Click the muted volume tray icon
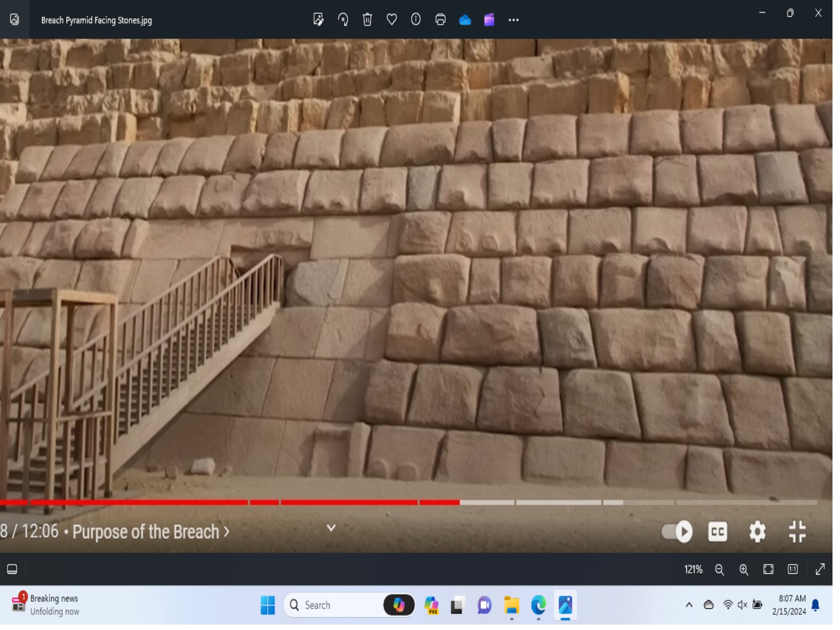840x630 pixels. 749,610
